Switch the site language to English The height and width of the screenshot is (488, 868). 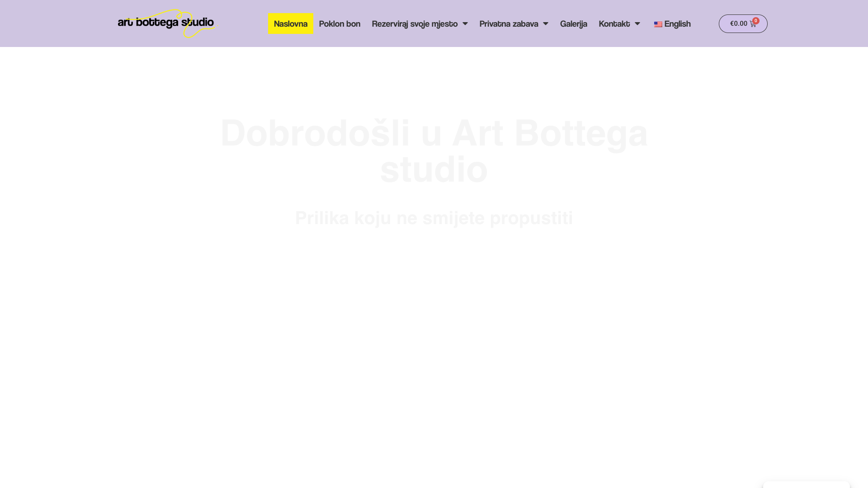tap(672, 23)
